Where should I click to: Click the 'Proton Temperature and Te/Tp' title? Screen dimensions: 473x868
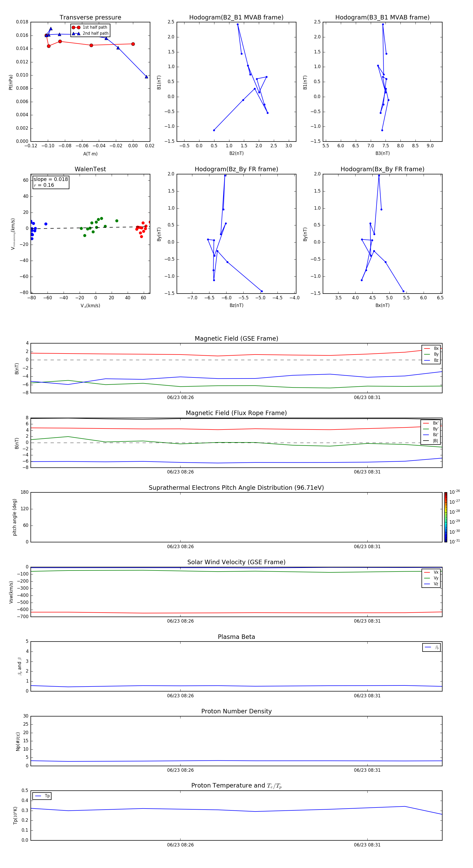pos(236,785)
